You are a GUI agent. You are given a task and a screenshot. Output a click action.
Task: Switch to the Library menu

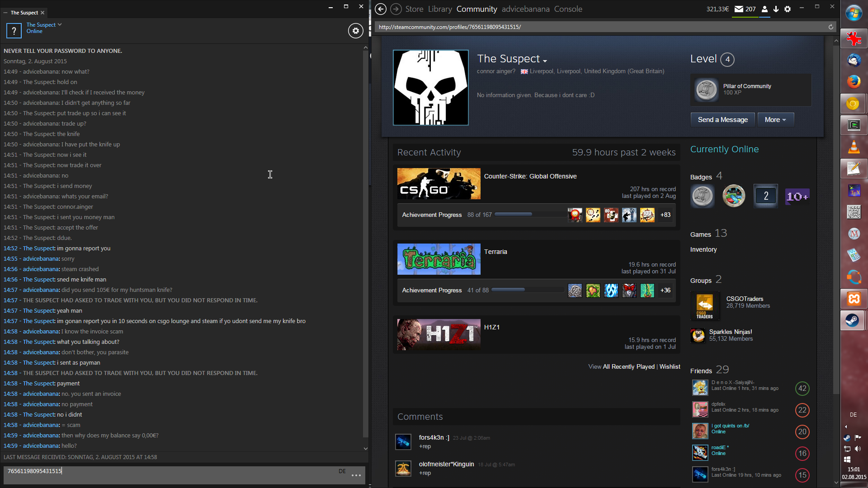pyautogui.click(x=440, y=9)
